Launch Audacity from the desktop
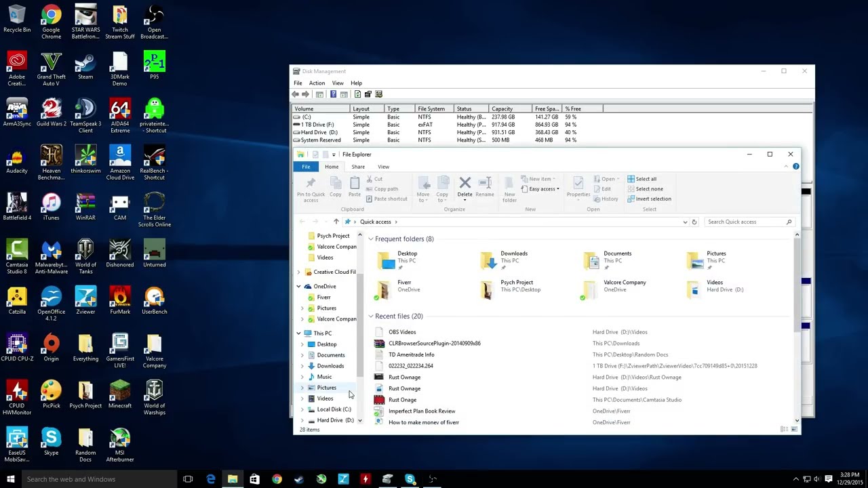The width and height of the screenshot is (868, 488). click(17, 160)
